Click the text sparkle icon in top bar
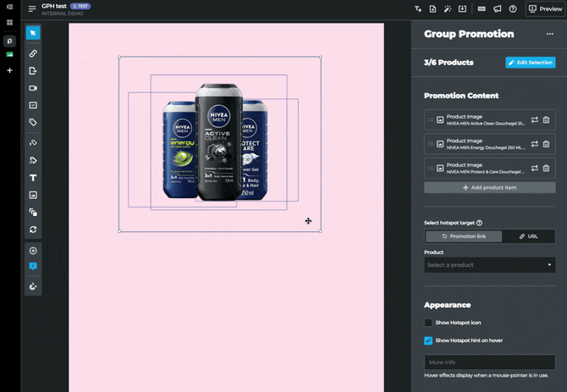The height and width of the screenshot is (392, 567). coord(418,9)
